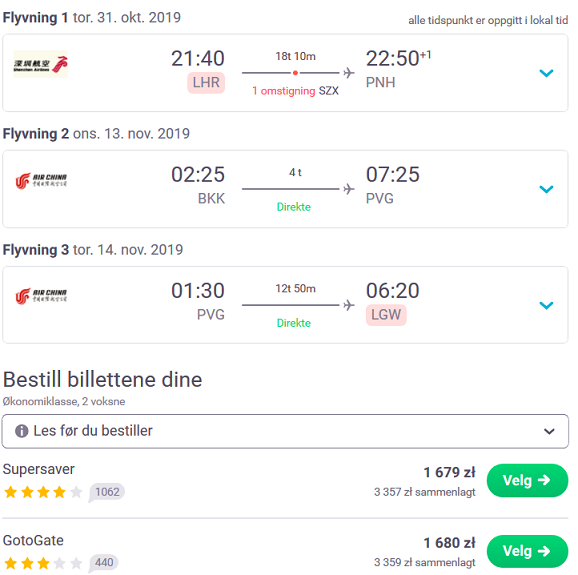The image size is (578, 575).
Task: Expand Flyvning 2 flight details chevron
Action: click(546, 189)
